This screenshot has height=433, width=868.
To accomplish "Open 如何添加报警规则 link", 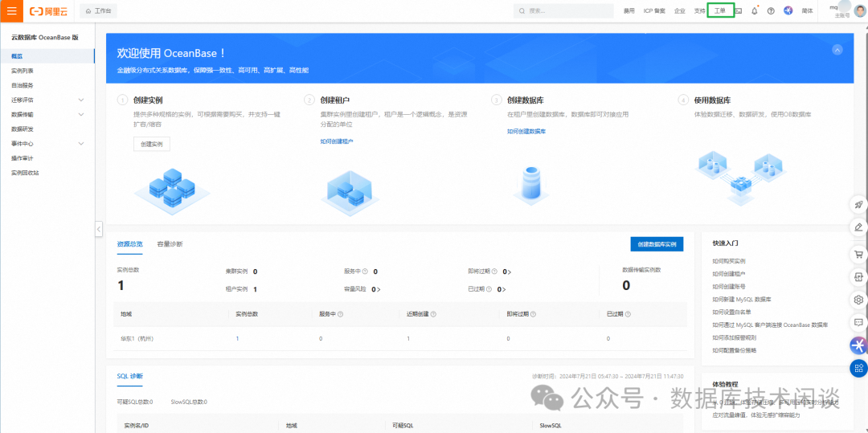I will pos(734,337).
